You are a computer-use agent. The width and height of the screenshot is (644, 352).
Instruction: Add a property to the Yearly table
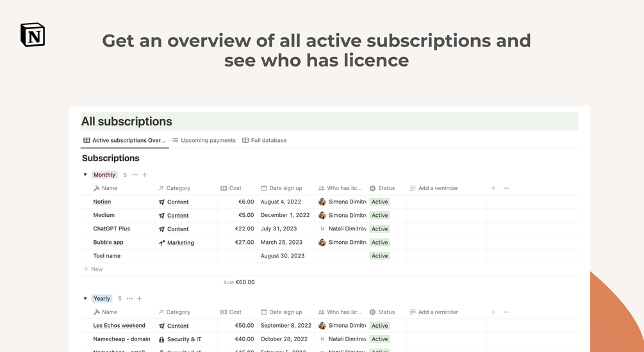coord(493,312)
